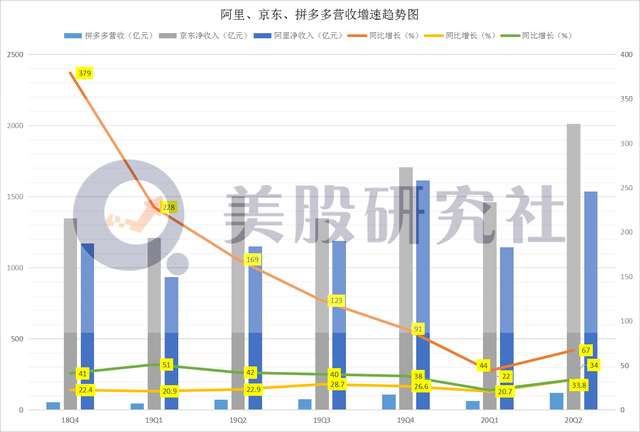
Task: Click dark blue swatch of 阿里净收入 legend
Action: coord(262,36)
